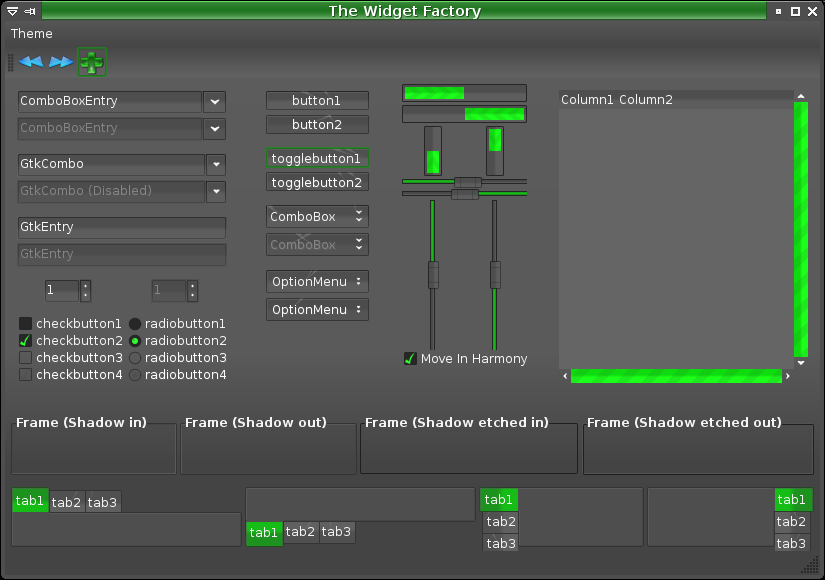The image size is (825, 580).
Task: Open the window menu icon in title bar
Action: (13, 11)
